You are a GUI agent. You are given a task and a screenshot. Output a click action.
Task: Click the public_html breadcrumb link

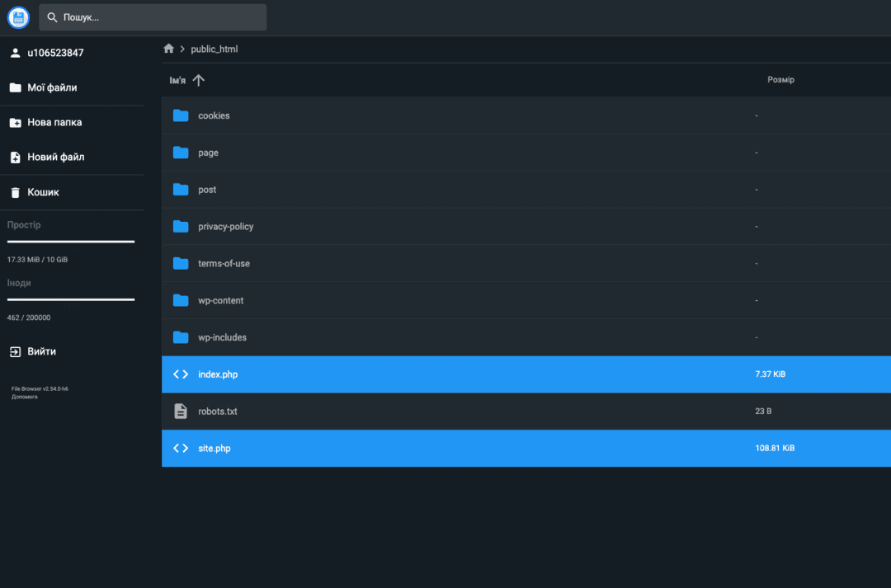(214, 49)
